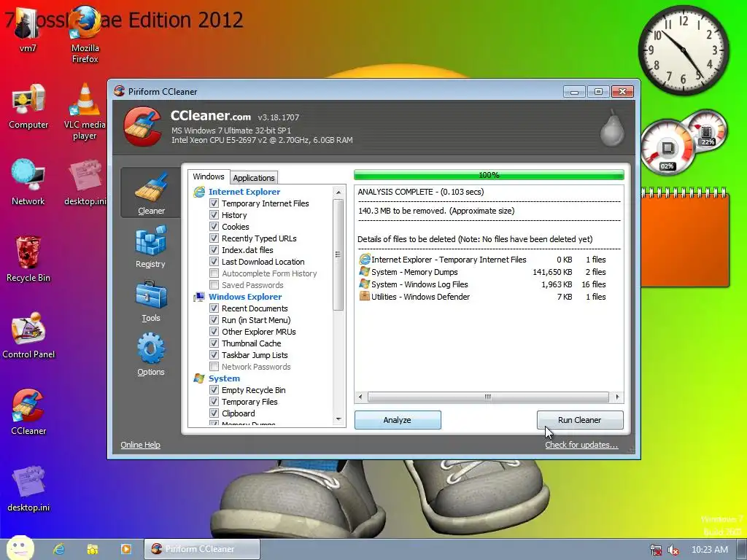Click the Run Cleaner button

click(580, 420)
